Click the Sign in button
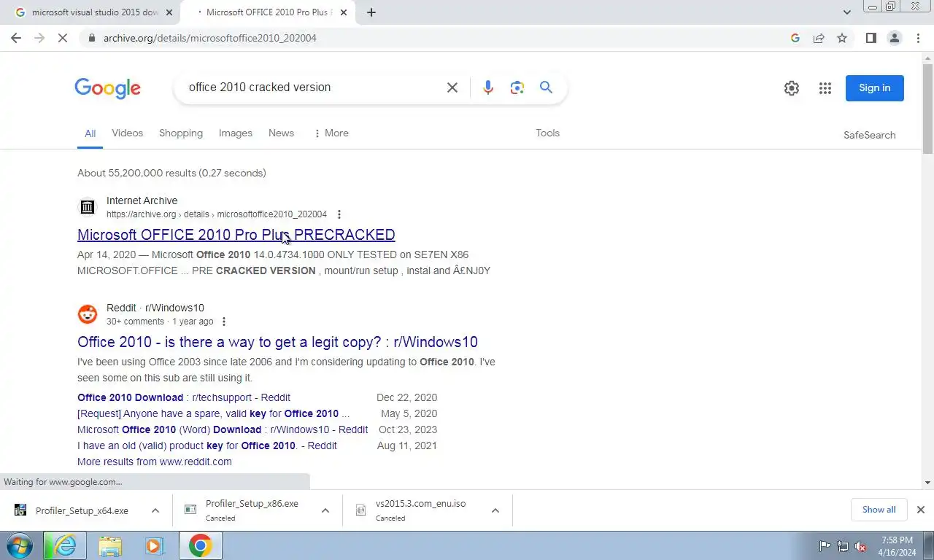The height and width of the screenshot is (560, 934). point(875,88)
